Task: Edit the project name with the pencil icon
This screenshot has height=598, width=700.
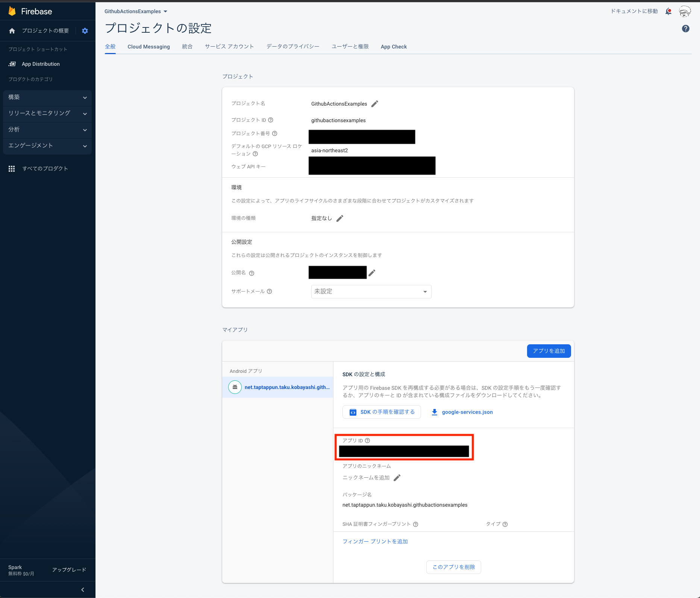Action: [x=375, y=103]
